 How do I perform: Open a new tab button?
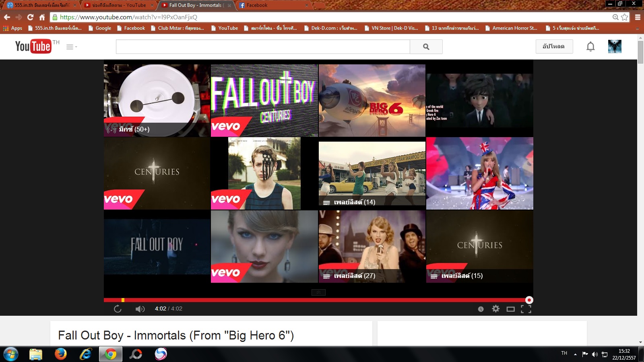coord(319,5)
